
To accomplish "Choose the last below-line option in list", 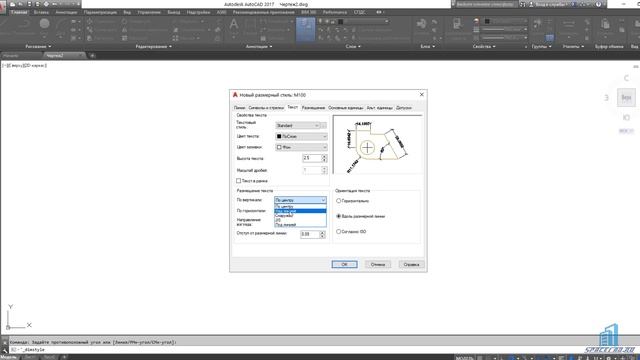I will (x=300, y=224).
